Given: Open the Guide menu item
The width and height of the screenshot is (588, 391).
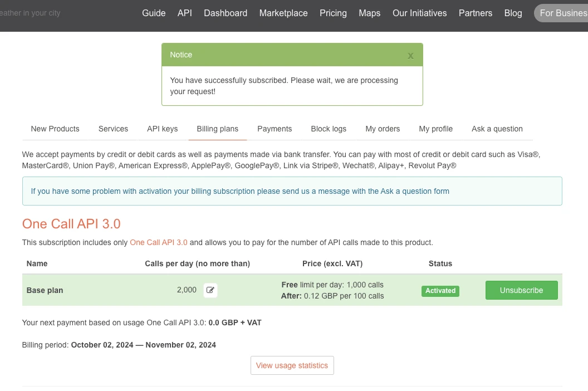Looking at the screenshot, I should click(x=154, y=13).
